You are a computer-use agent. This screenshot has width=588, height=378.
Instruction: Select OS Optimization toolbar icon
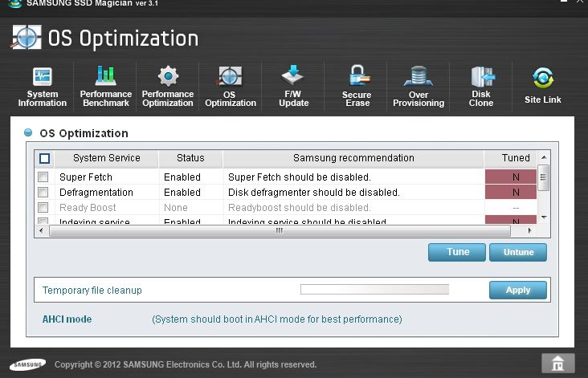click(x=230, y=76)
